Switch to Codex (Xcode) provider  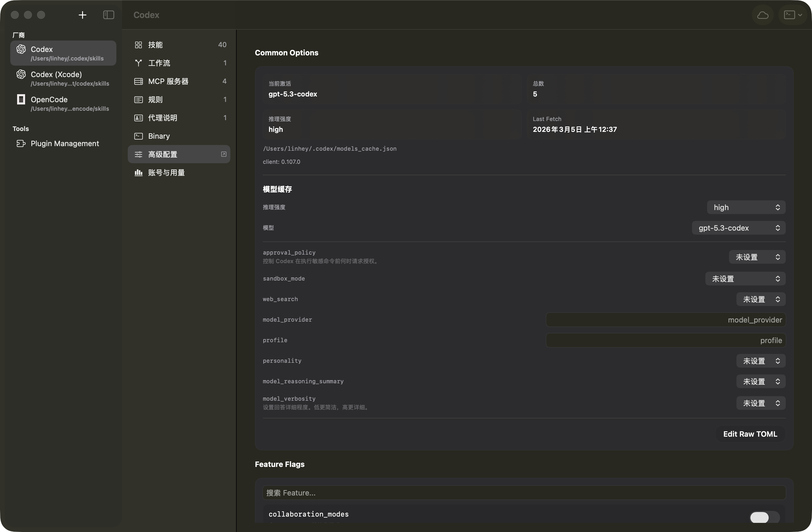(x=63, y=78)
